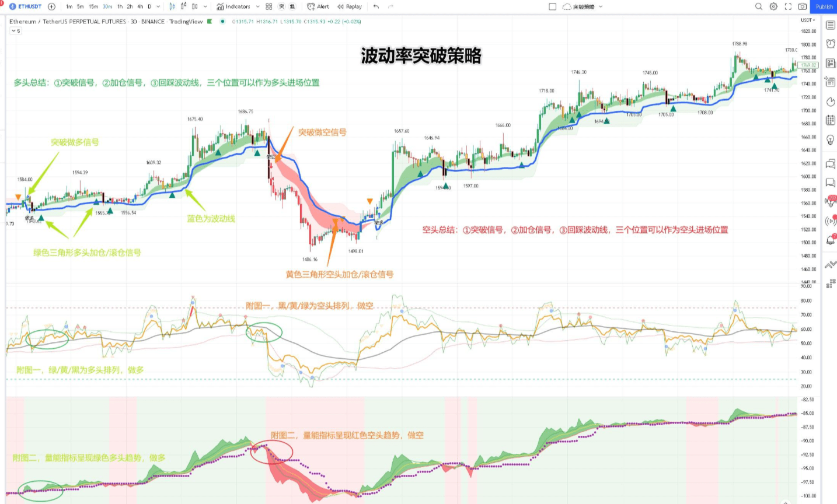Click the first round custom toolbar icon

282,6
